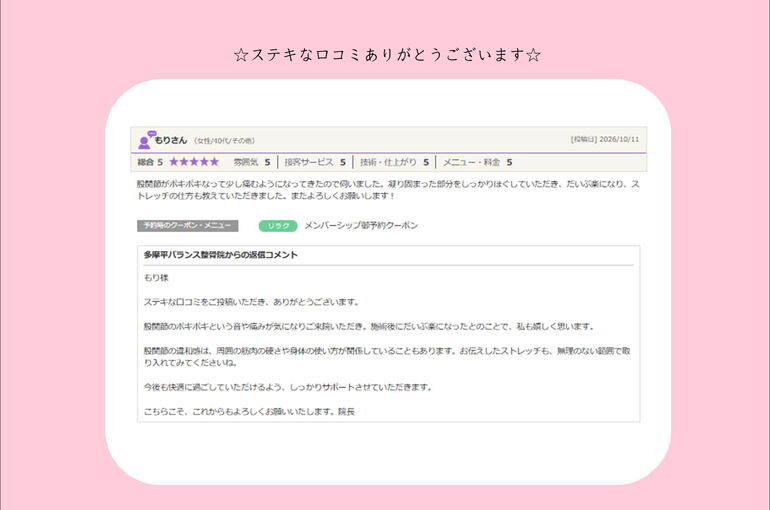Click the reviewer details (女性/40代/その他)
The width and height of the screenshot is (770, 510).
tap(224, 141)
